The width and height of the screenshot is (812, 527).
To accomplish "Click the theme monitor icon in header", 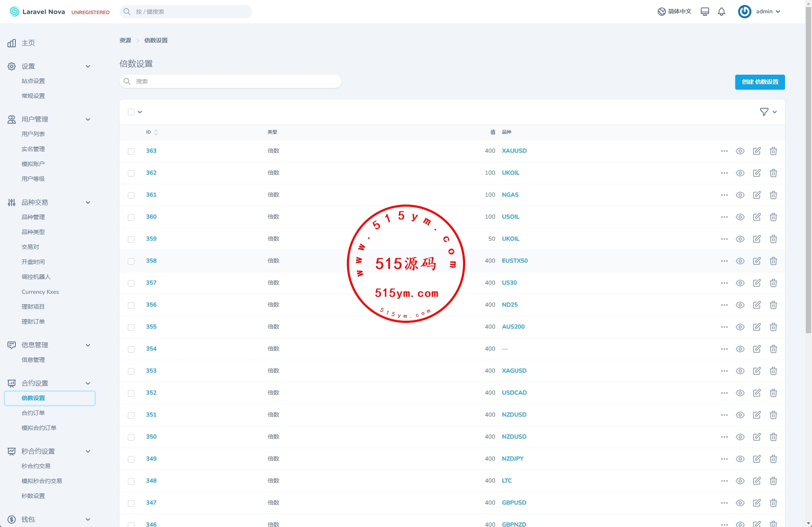I will click(705, 12).
